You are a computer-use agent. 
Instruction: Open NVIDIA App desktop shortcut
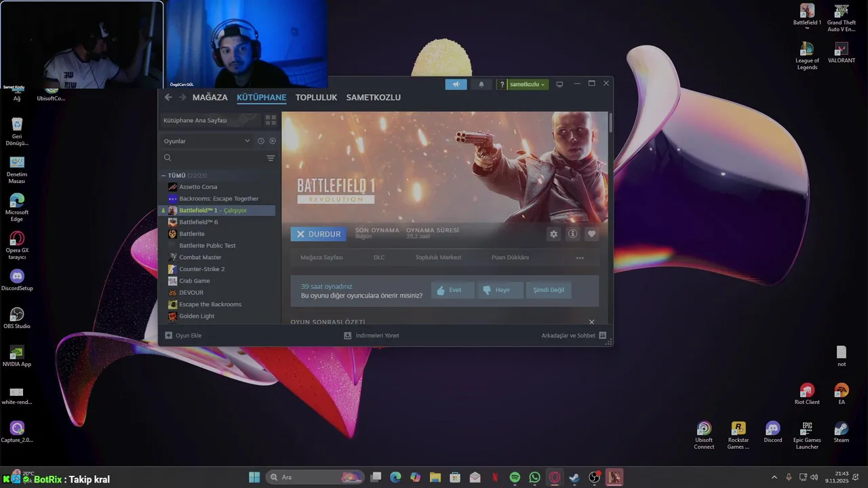coord(17,356)
